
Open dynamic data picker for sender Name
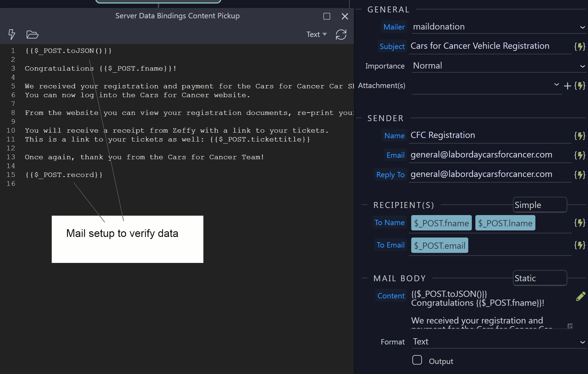tap(579, 136)
